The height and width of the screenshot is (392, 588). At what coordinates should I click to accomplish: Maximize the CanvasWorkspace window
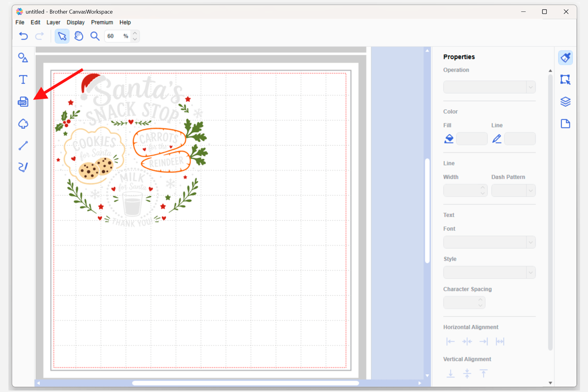(x=544, y=12)
